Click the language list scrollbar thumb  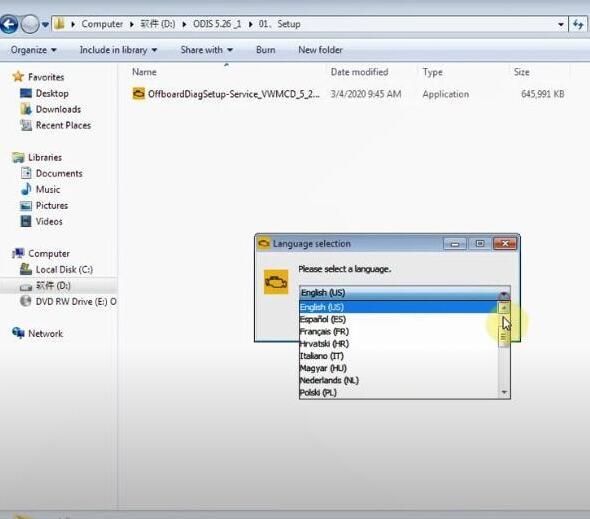504,336
